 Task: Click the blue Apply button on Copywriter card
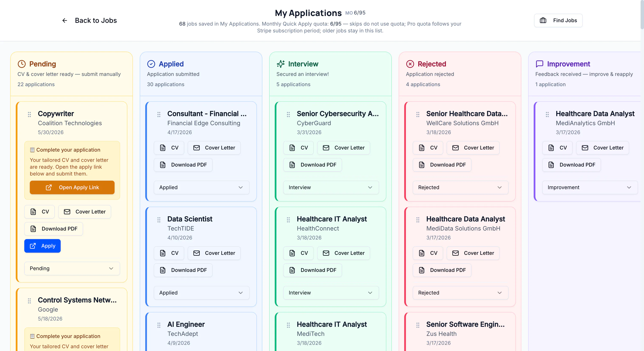point(43,246)
